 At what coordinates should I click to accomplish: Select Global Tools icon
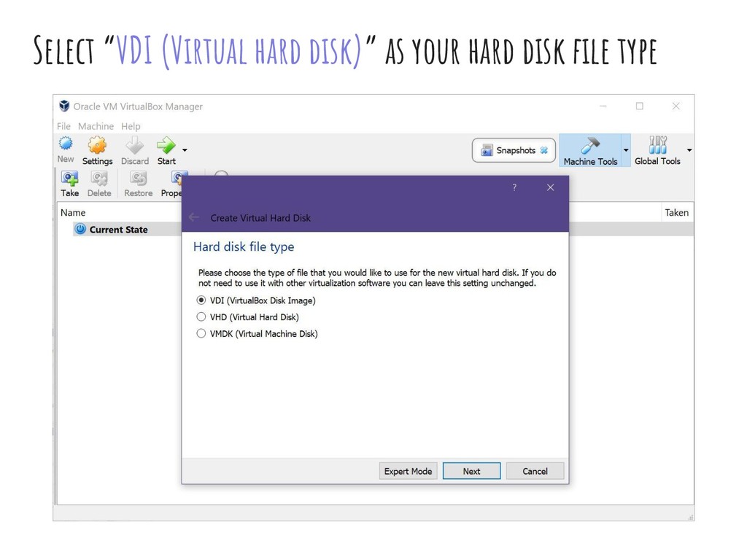657,145
